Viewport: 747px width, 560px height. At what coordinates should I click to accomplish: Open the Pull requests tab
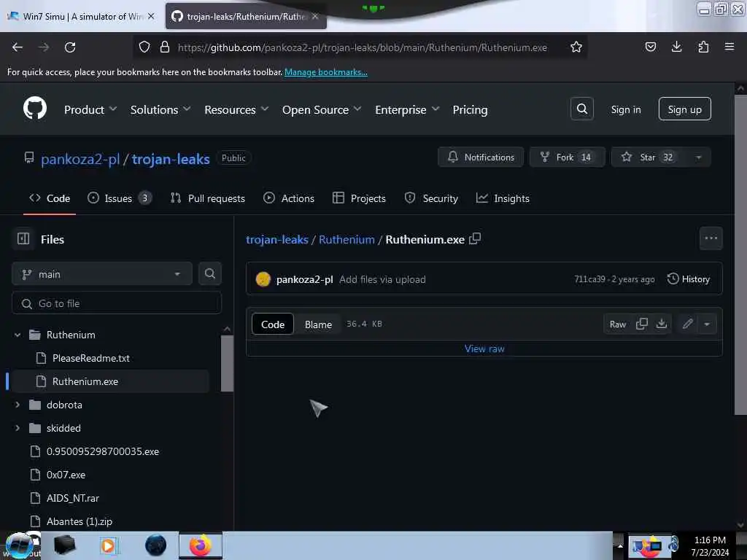click(x=208, y=198)
